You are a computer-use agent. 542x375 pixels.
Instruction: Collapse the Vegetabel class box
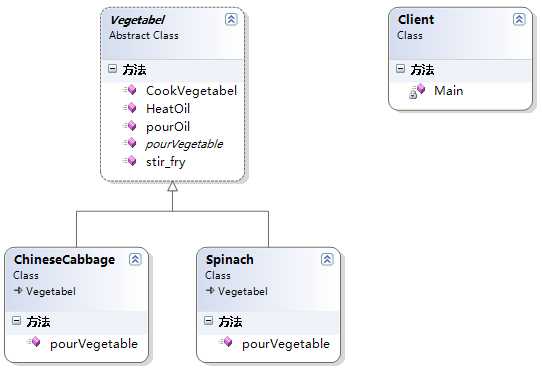click(x=231, y=19)
